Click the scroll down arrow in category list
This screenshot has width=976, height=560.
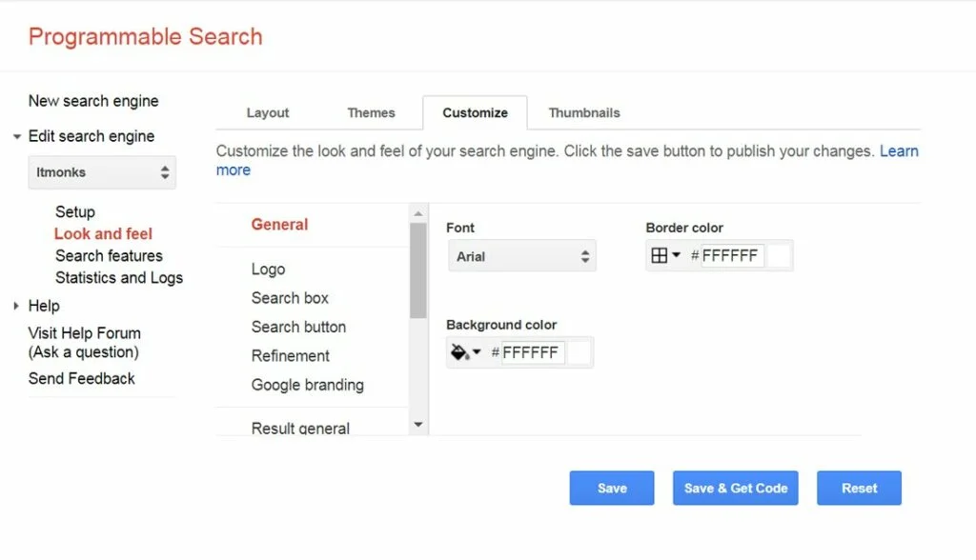[418, 424]
